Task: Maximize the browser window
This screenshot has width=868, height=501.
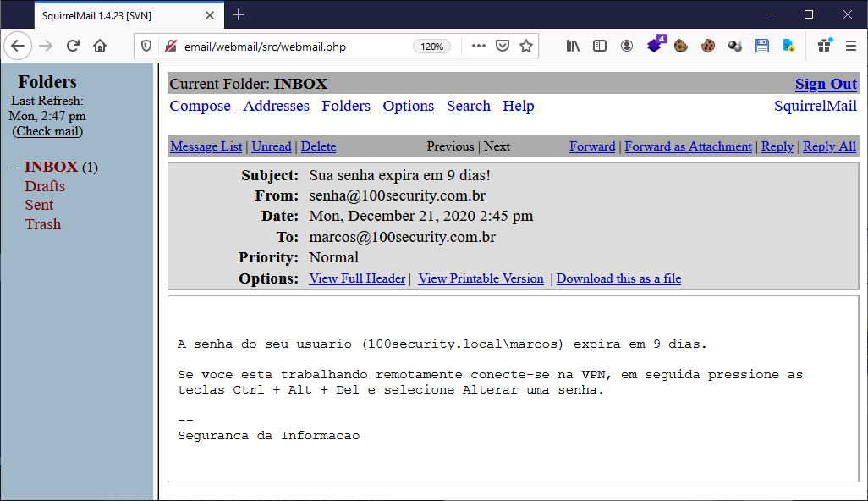Action: tap(808, 14)
